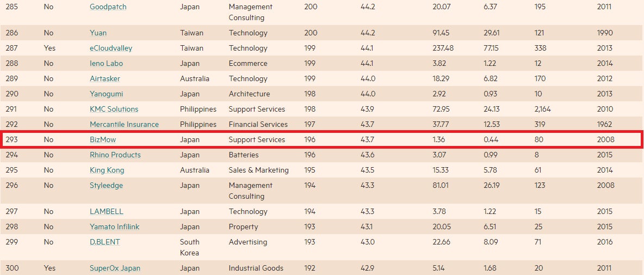Open the SuperOx Japan link
Image resolution: width=644 pixels, height=275 pixels.
[115, 268]
